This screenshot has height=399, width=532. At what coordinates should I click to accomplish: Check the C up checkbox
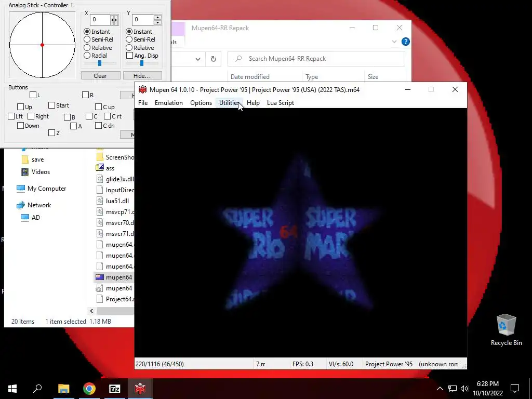click(98, 107)
